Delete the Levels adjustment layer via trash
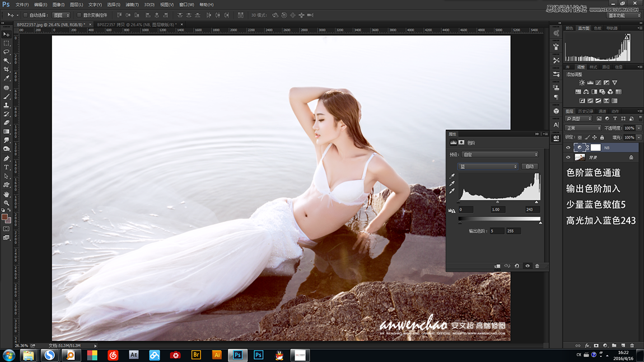Image resolution: width=644 pixels, height=362 pixels. 537,266
